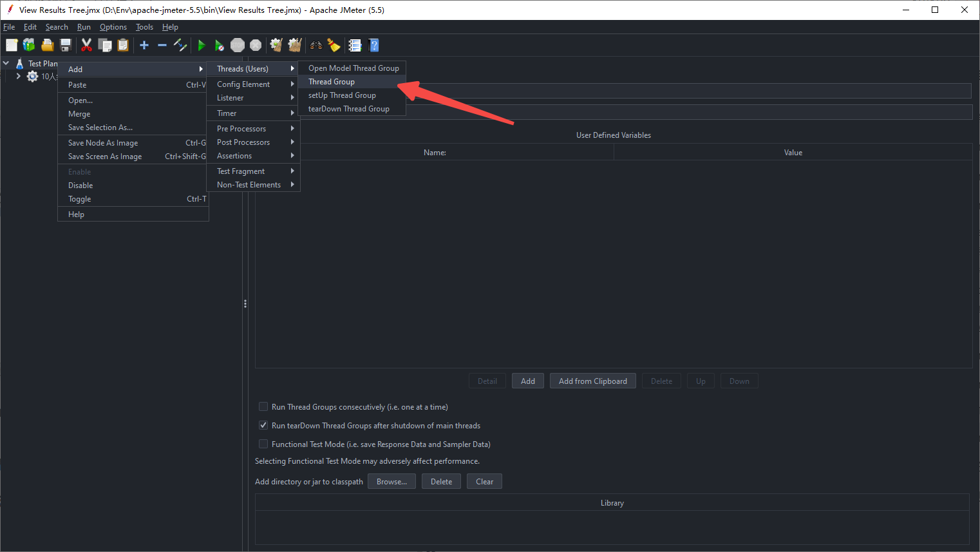980x552 pixels.
Task: Click the thread group gear icon in tree
Action: coord(32,76)
